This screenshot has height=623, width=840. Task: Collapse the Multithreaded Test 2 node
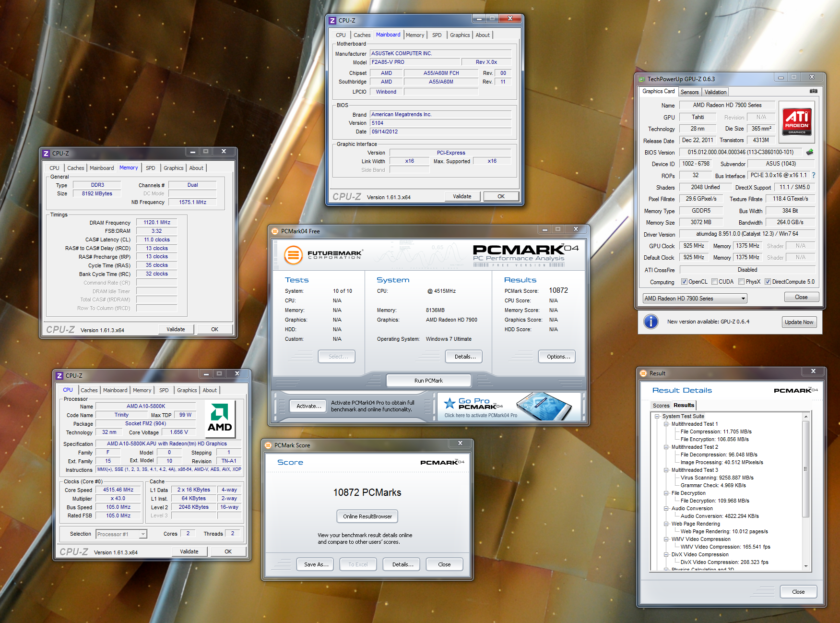[x=666, y=447]
